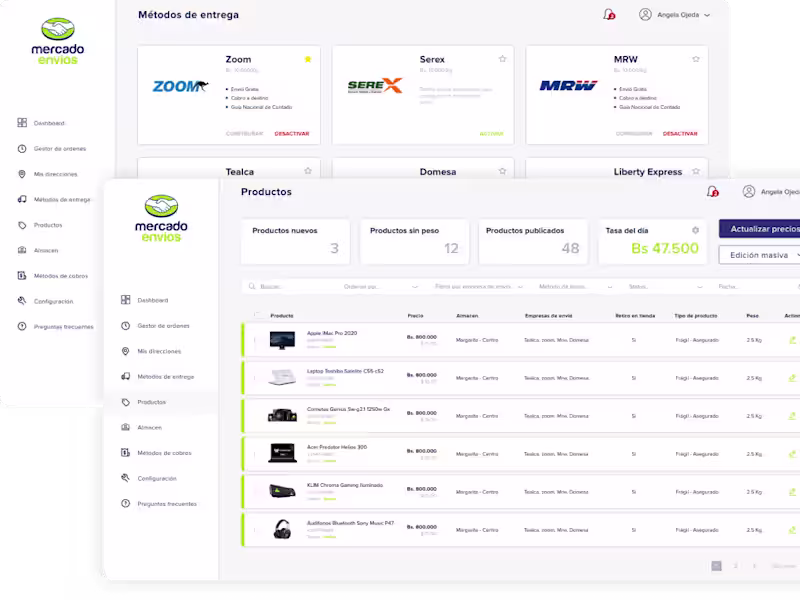
Task: Go to Gestor de ordenes in Productos window
Action: 163,326
